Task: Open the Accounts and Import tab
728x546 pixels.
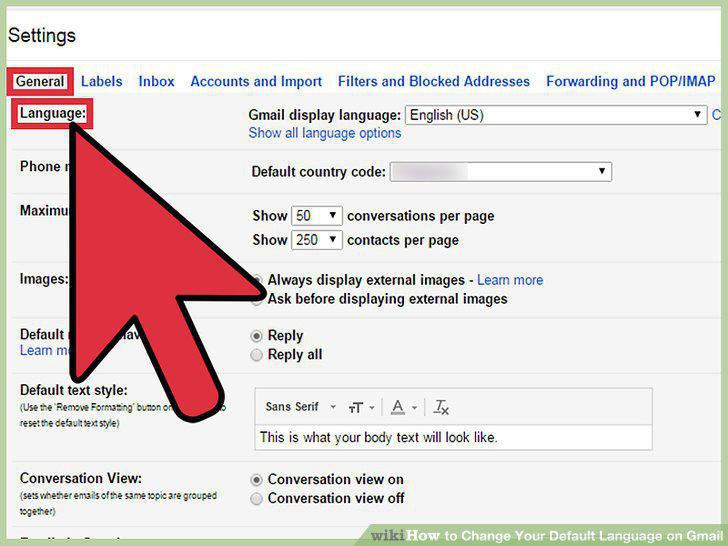Action: pos(256,81)
